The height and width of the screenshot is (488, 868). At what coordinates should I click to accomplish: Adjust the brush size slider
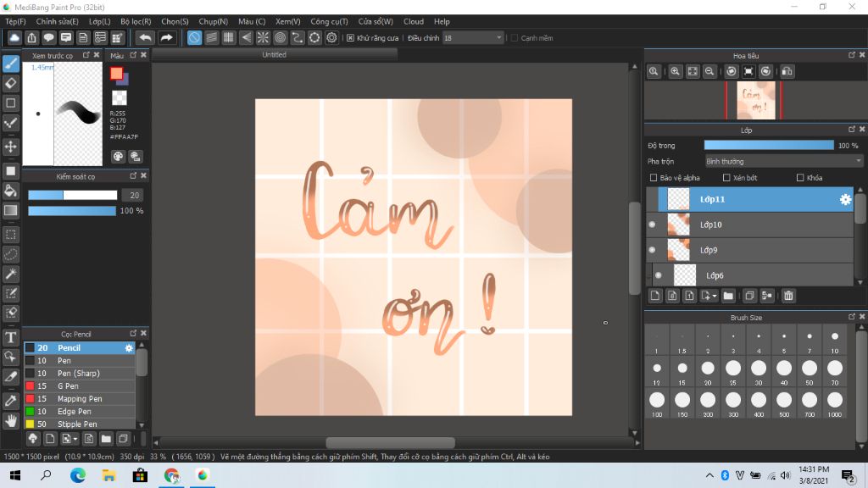[x=73, y=196]
